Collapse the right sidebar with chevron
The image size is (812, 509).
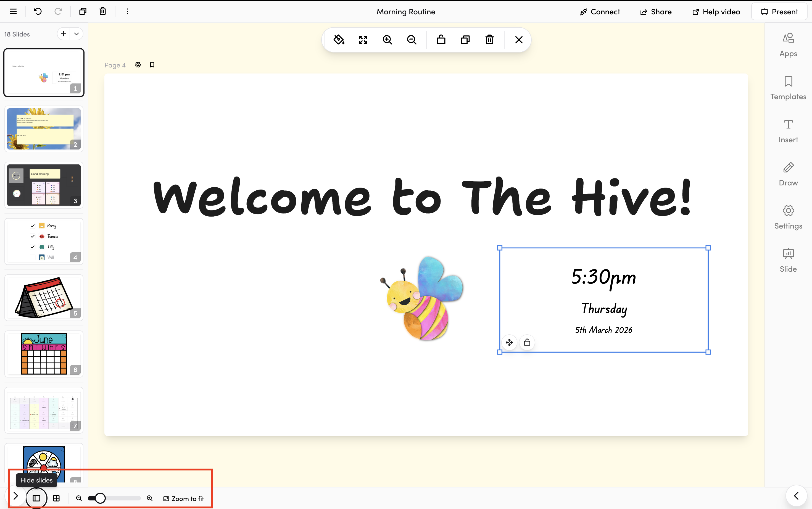click(x=796, y=495)
